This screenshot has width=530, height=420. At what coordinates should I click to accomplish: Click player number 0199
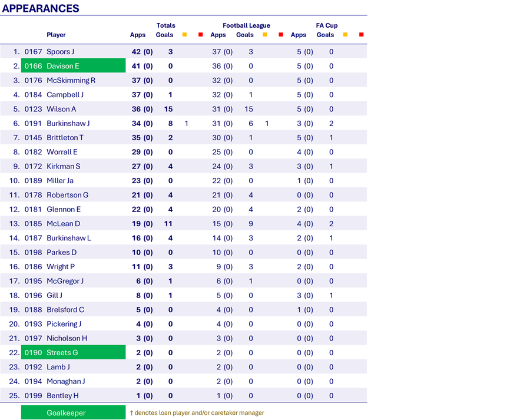[33, 396]
